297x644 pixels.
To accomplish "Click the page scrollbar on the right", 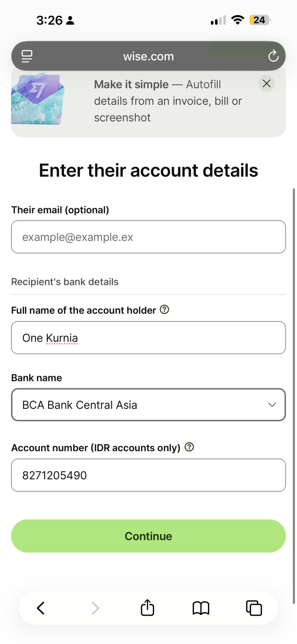I will 294,396.
